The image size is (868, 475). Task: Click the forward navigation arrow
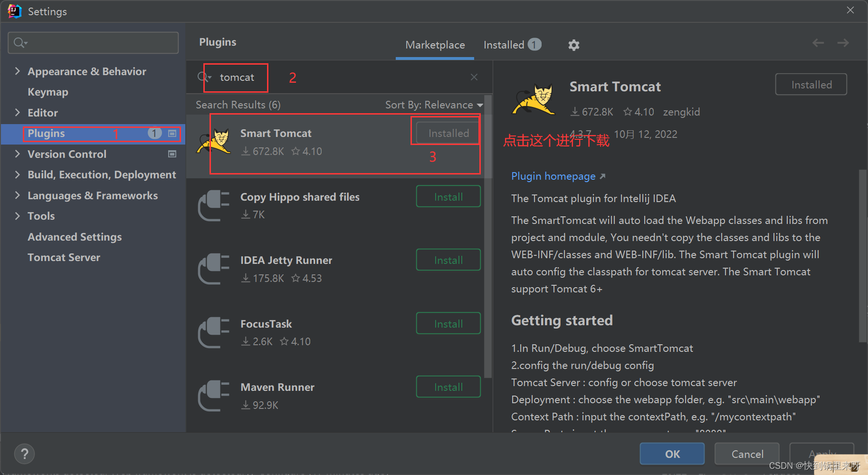843,43
